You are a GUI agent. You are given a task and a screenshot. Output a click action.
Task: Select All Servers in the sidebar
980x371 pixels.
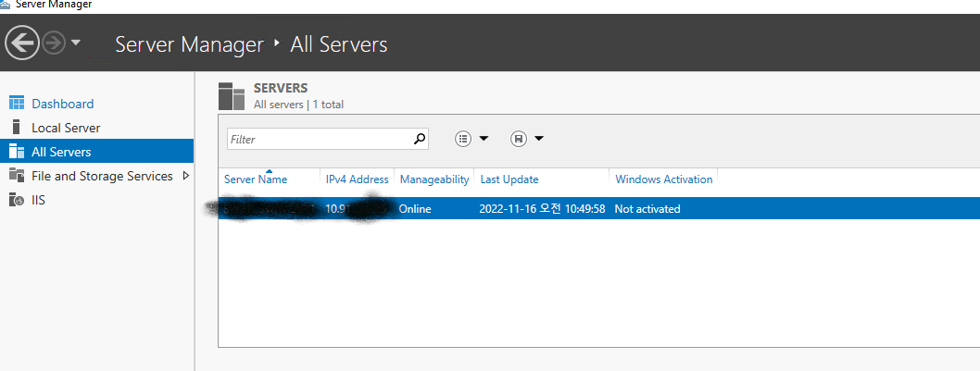61,152
